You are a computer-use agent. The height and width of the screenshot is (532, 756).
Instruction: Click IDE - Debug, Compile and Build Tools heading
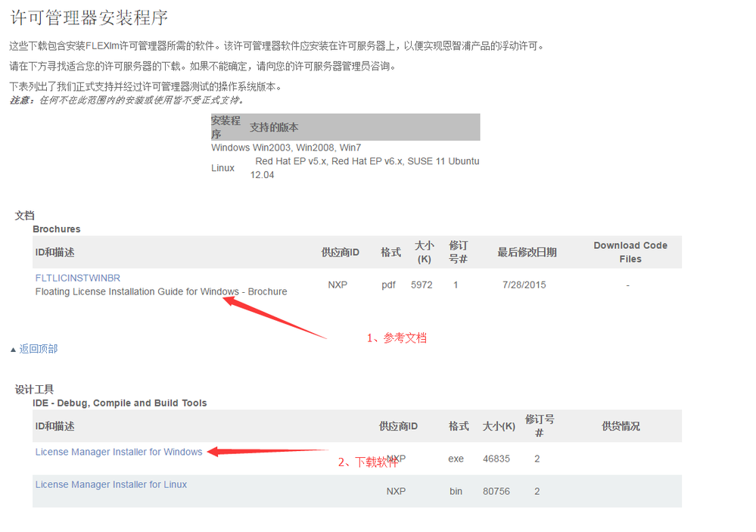(x=120, y=403)
